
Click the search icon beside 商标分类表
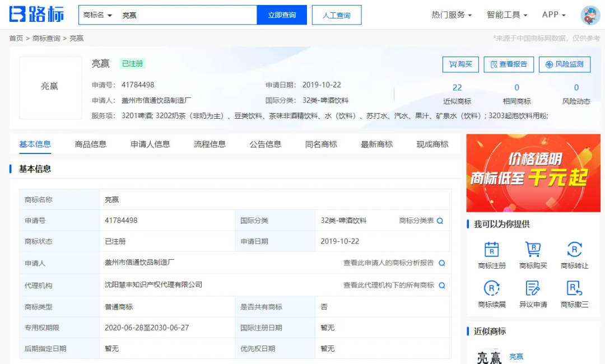(440, 221)
